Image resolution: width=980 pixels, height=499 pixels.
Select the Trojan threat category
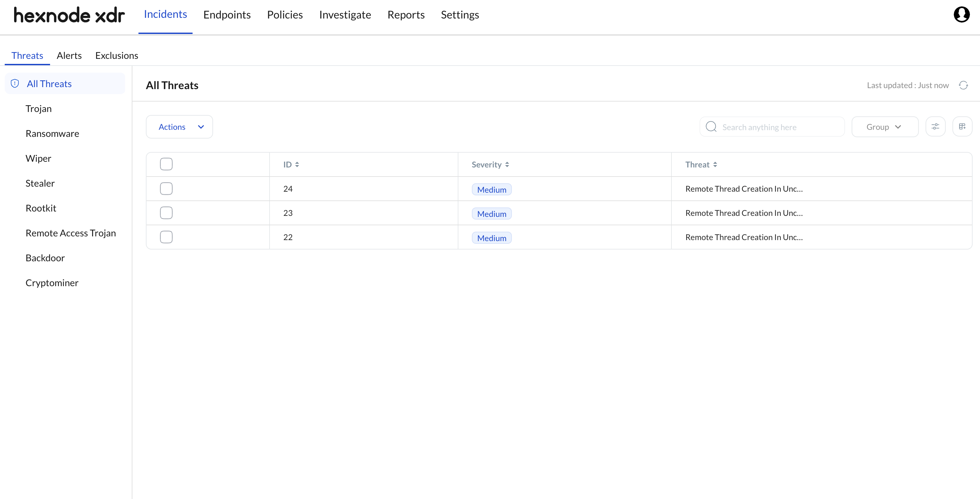pyautogui.click(x=38, y=109)
